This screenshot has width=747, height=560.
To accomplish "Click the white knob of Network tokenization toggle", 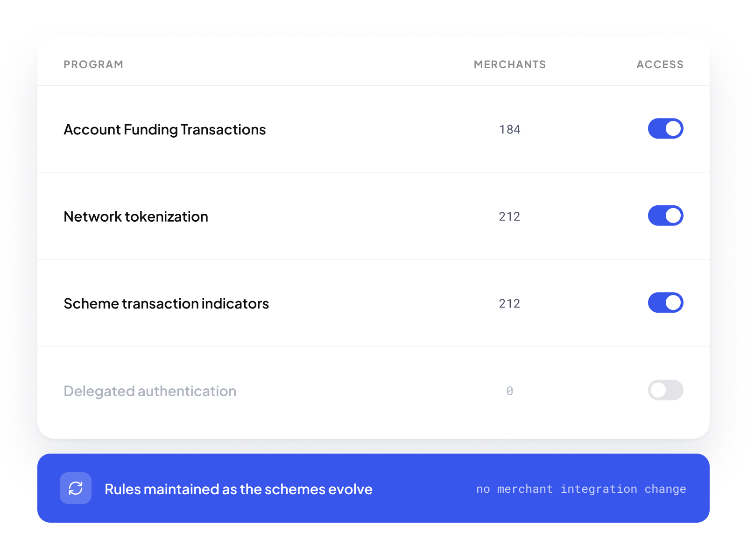I will pyautogui.click(x=673, y=216).
